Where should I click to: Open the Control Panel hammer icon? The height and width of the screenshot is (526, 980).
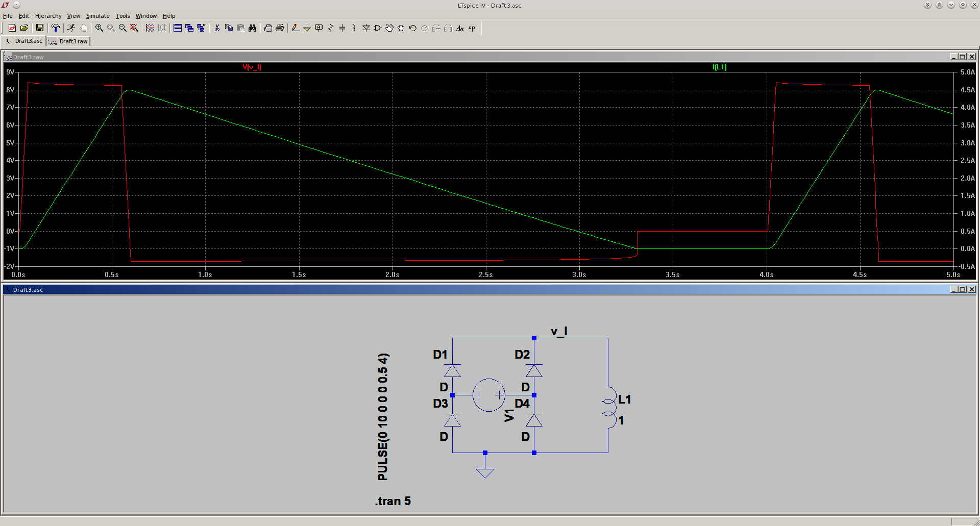56,28
